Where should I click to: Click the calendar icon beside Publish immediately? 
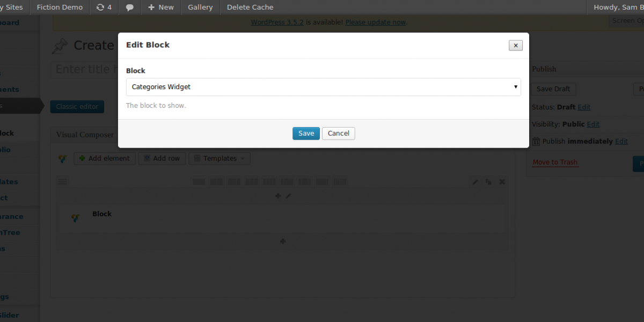pyautogui.click(x=536, y=142)
